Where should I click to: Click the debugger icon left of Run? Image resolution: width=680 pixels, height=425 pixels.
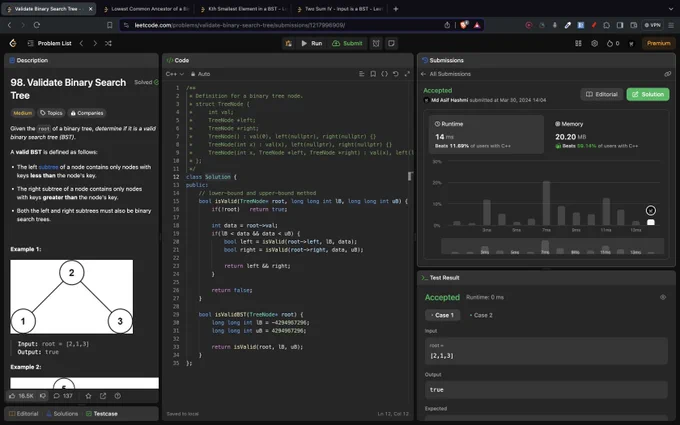(288, 43)
